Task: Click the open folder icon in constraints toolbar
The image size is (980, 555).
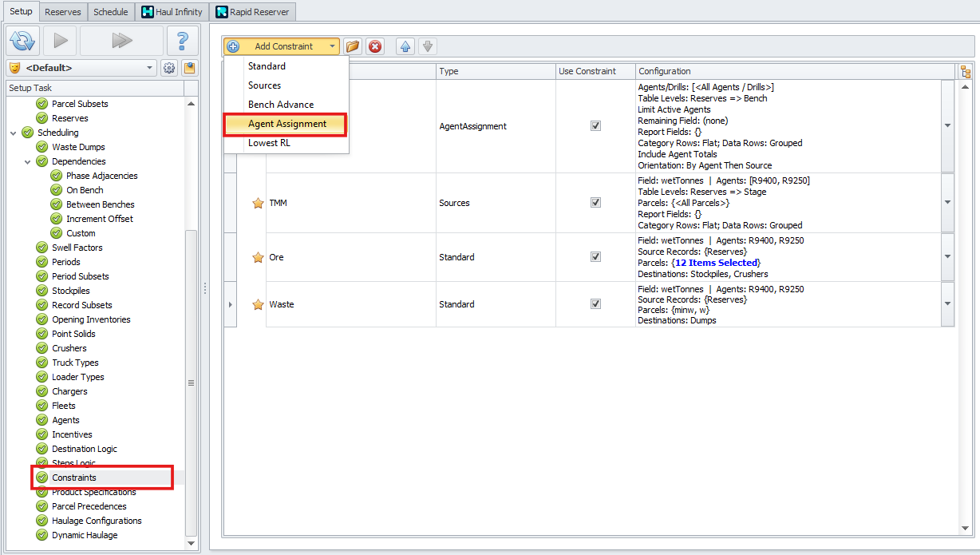Action: (x=352, y=46)
